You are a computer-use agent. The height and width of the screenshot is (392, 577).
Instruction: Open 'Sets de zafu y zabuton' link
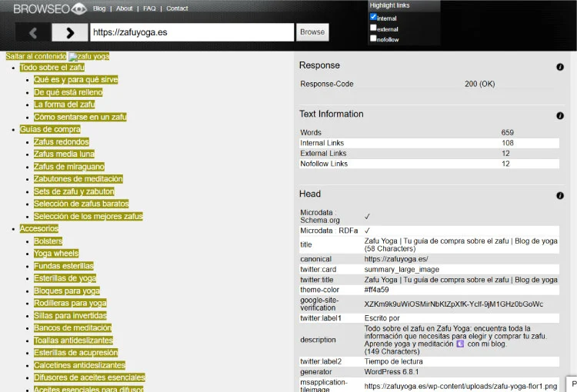pyautogui.click(x=74, y=191)
